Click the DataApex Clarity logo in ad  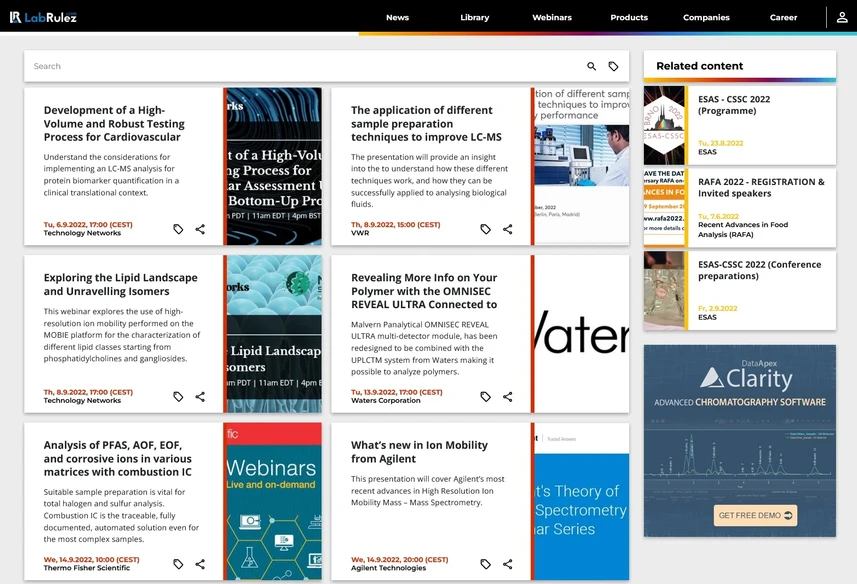[746, 376]
